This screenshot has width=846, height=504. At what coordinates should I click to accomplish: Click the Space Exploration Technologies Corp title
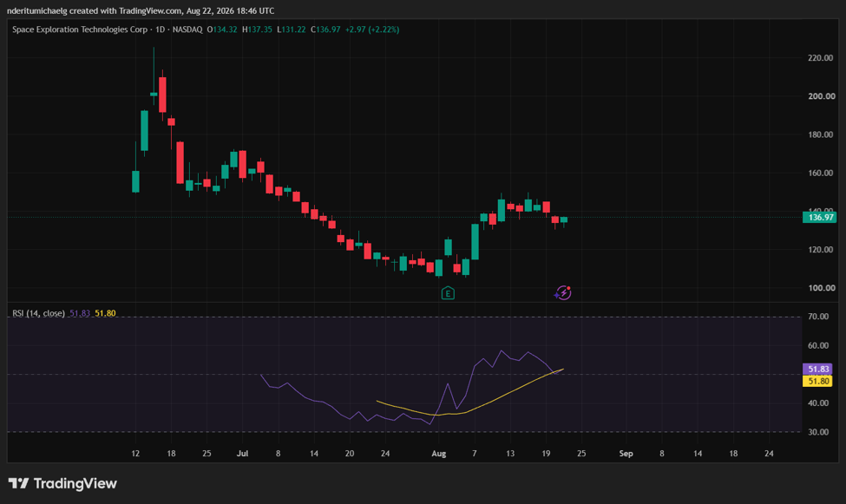point(80,29)
